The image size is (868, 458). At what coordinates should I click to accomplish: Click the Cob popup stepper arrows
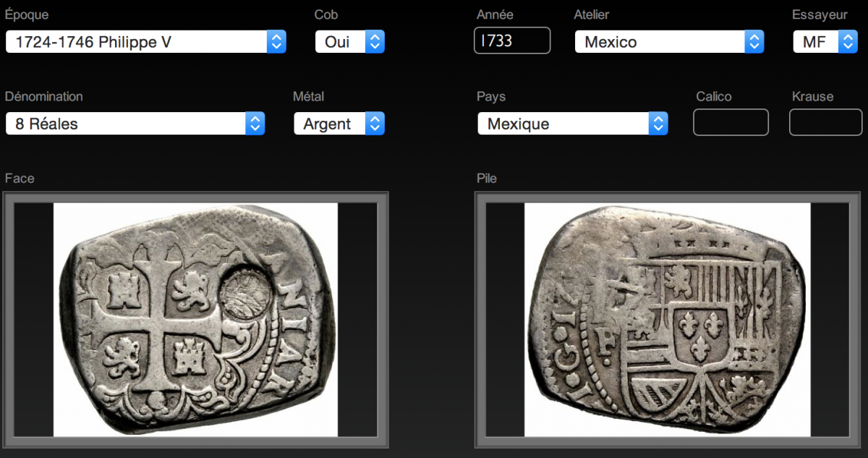click(x=375, y=41)
